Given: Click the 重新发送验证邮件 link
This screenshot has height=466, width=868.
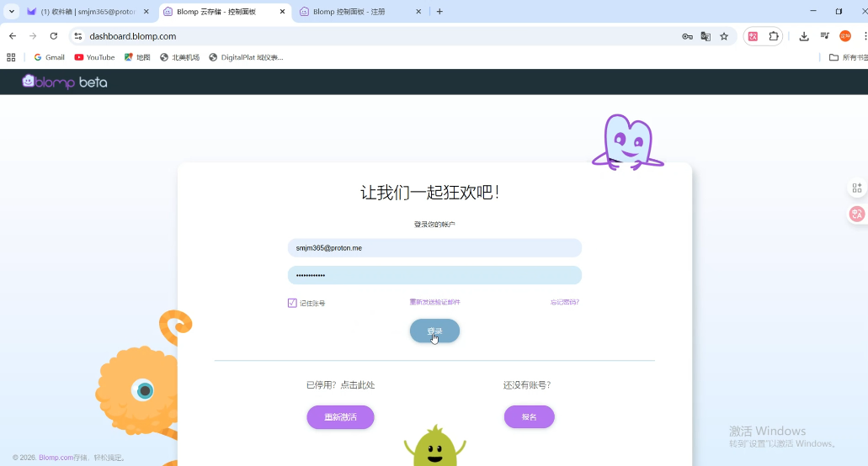Looking at the screenshot, I should click(434, 302).
